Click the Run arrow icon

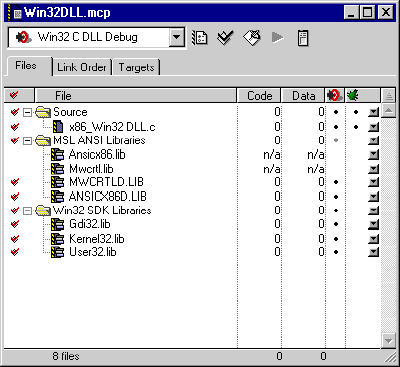pyautogui.click(x=277, y=38)
